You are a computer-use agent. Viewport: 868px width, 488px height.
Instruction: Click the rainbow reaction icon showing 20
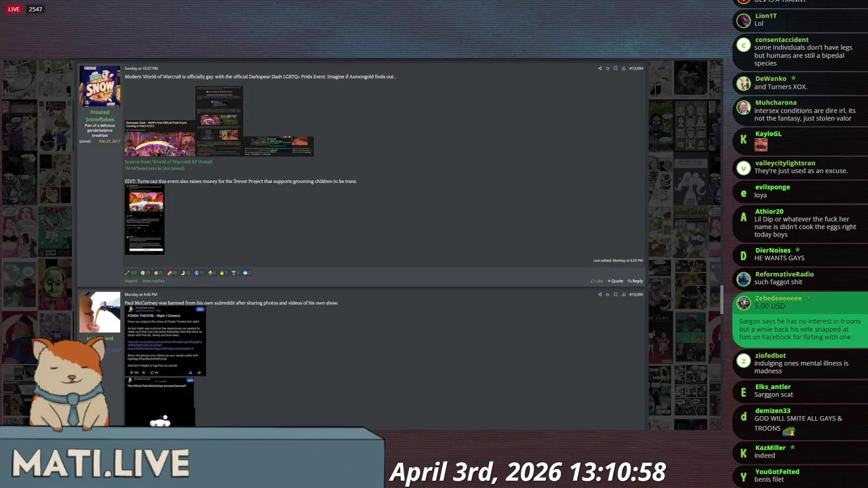tap(170, 272)
